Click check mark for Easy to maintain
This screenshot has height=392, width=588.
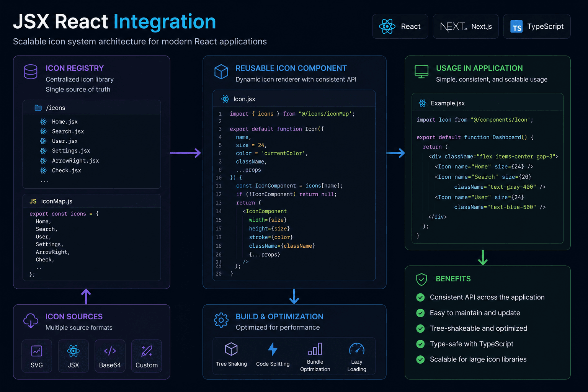tap(420, 313)
